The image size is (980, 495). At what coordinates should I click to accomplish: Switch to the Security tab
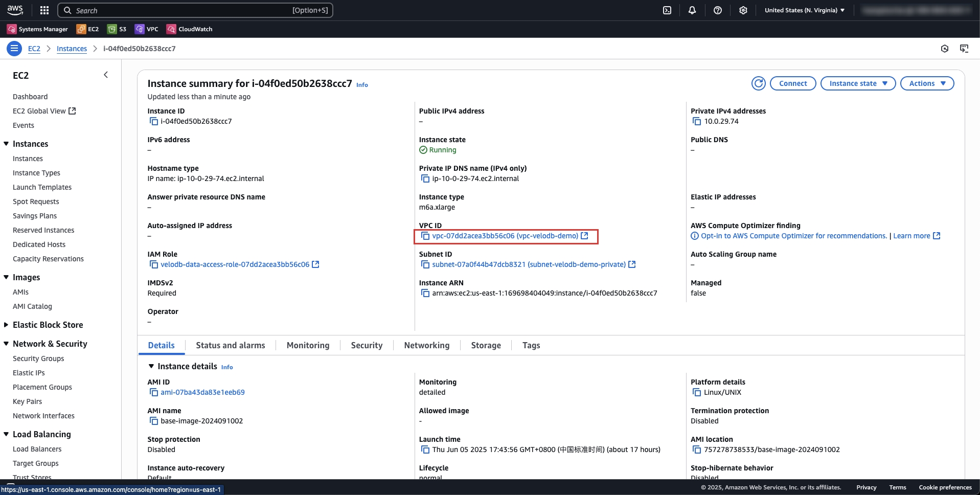(x=367, y=345)
